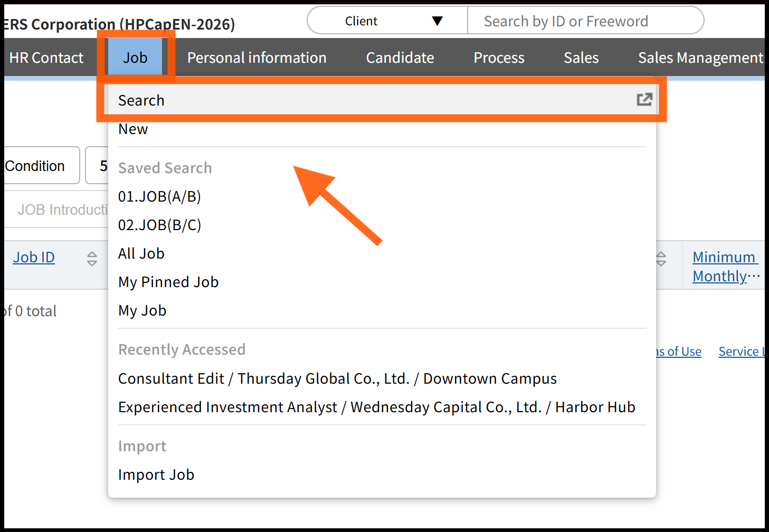This screenshot has width=769, height=532.
Task: Select Search from the Job menu
Action: pyautogui.click(x=141, y=100)
